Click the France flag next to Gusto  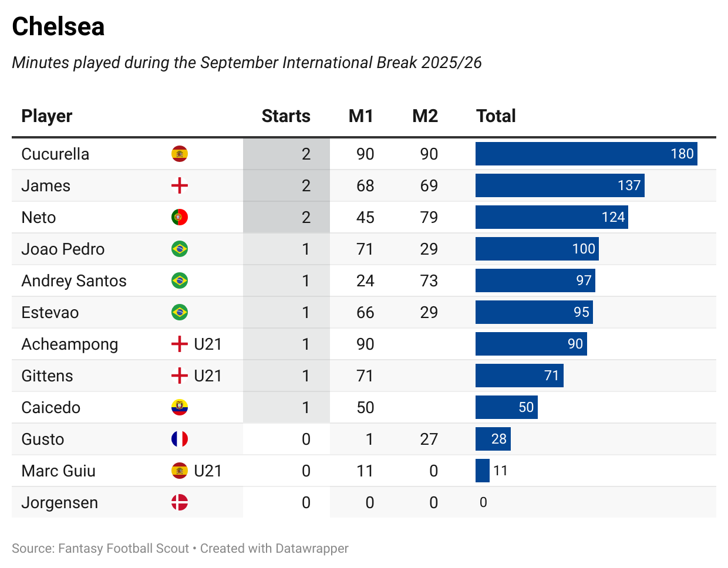pos(180,439)
